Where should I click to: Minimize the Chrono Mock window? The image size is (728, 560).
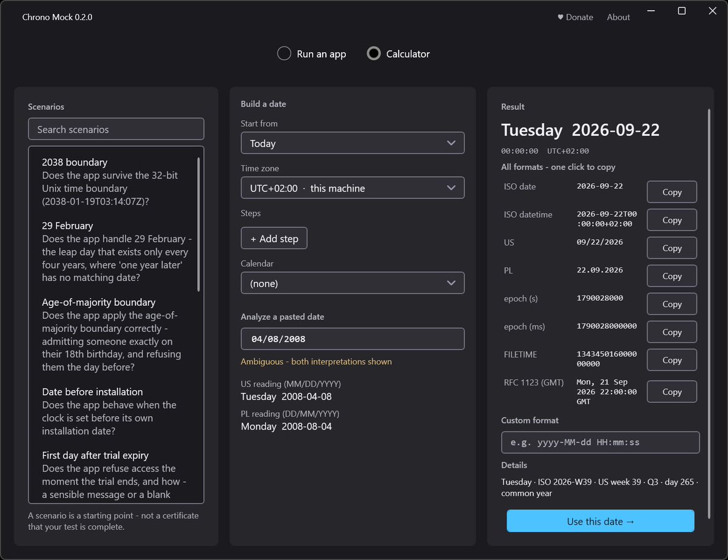(x=651, y=11)
